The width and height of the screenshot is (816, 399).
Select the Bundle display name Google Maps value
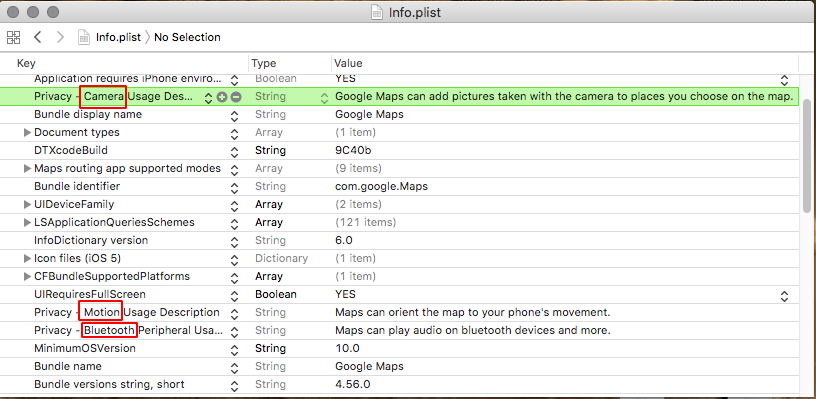[x=369, y=114]
